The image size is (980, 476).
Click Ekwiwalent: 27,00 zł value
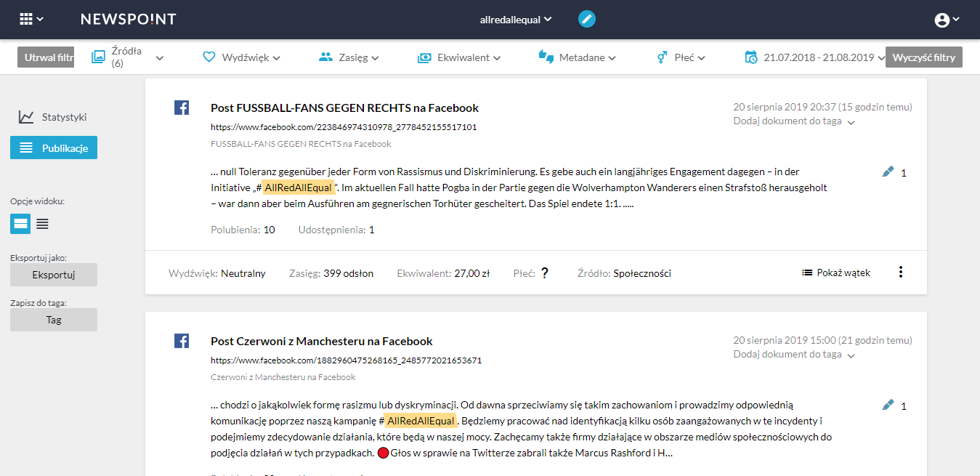tap(443, 273)
